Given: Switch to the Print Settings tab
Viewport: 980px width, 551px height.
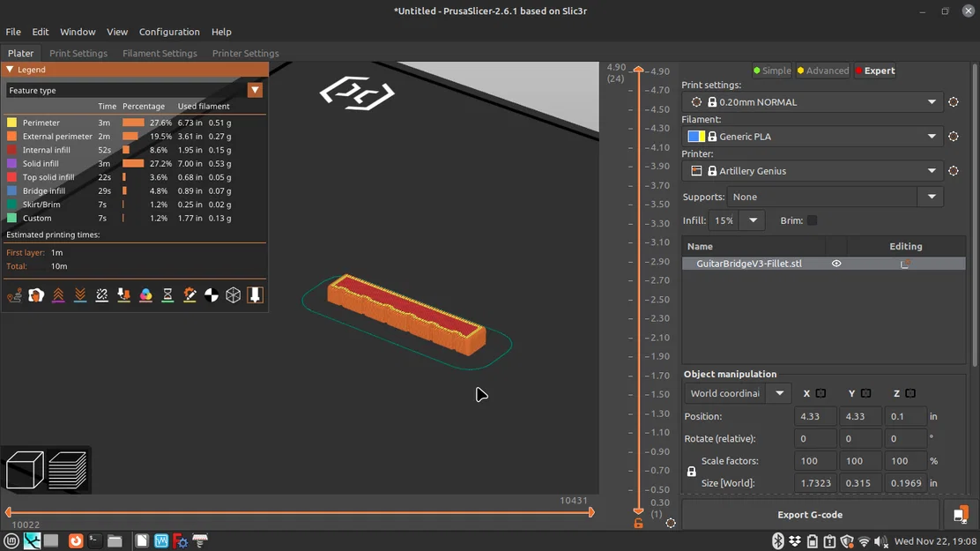Looking at the screenshot, I should click(78, 53).
